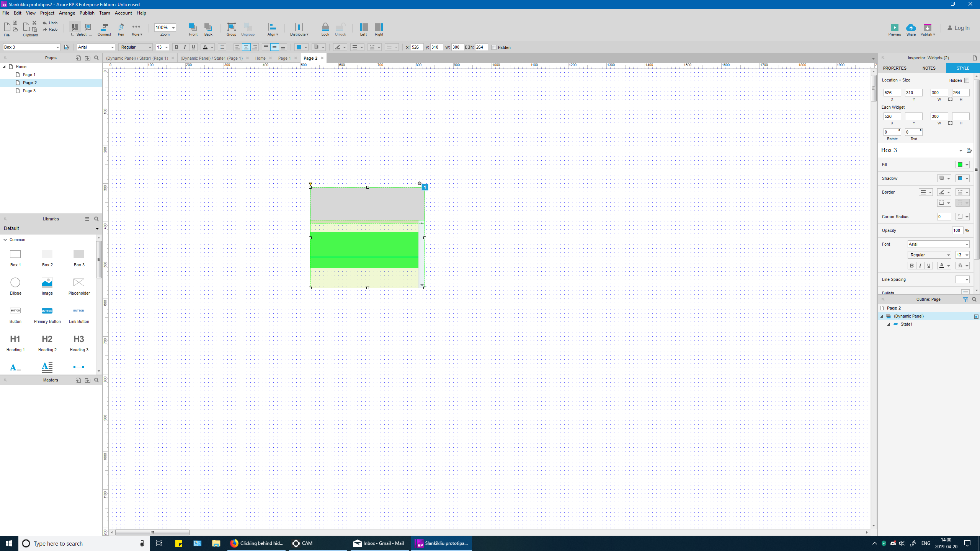Viewport: 980px width, 551px height.
Task: Click the Corner Radius input field
Action: [x=944, y=217]
